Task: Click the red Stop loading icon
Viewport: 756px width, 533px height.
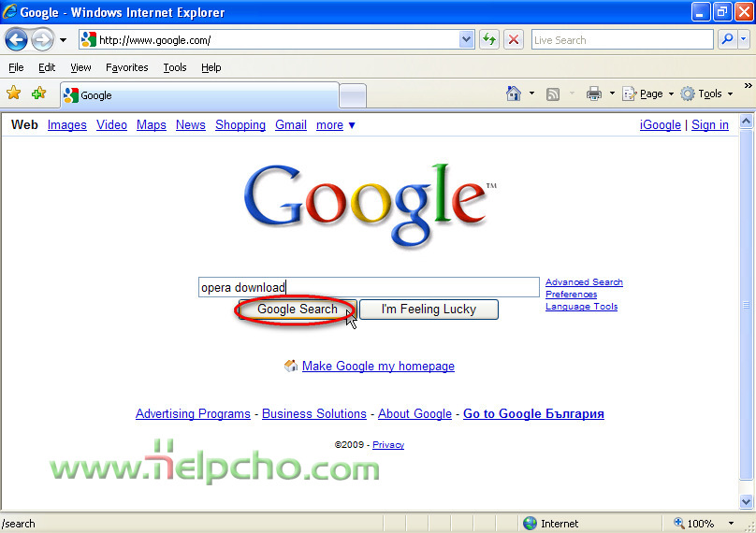Action: click(514, 39)
